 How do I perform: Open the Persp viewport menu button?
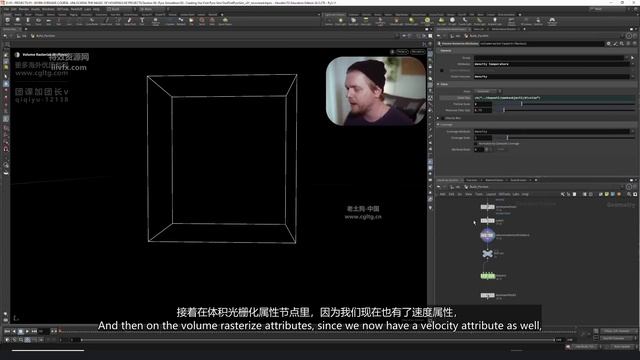(402, 52)
